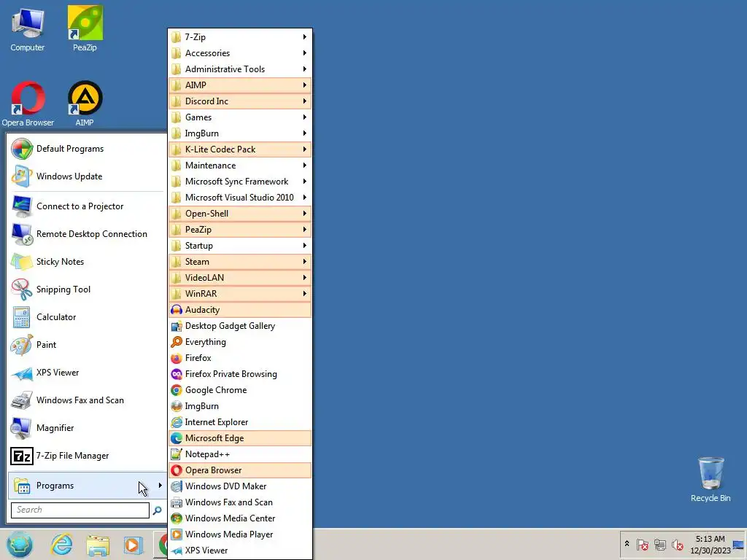Open Default Programs from the Start menu
747x560 pixels.
click(x=88, y=149)
